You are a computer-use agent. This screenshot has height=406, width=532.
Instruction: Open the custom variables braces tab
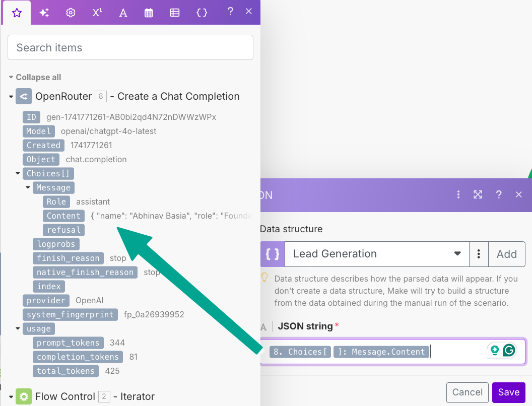202,13
